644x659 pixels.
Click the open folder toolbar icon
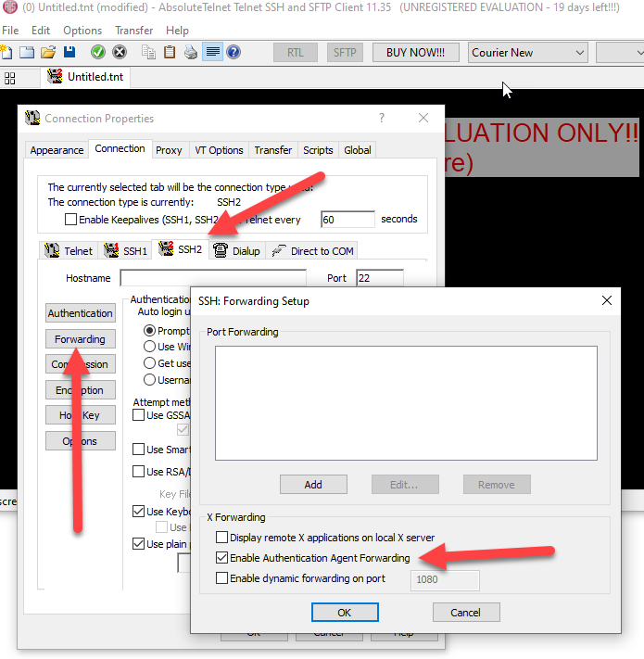click(x=48, y=52)
